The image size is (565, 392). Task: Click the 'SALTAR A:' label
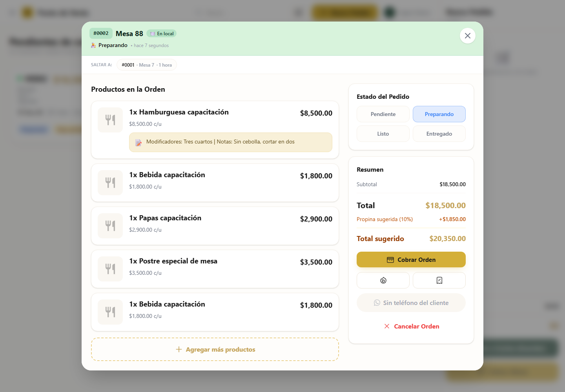point(101,65)
